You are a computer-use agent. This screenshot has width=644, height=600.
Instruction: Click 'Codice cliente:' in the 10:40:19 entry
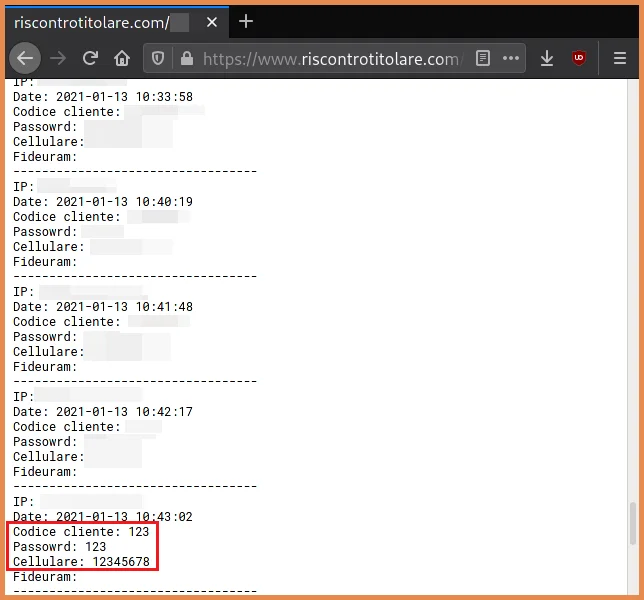point(67,217)
